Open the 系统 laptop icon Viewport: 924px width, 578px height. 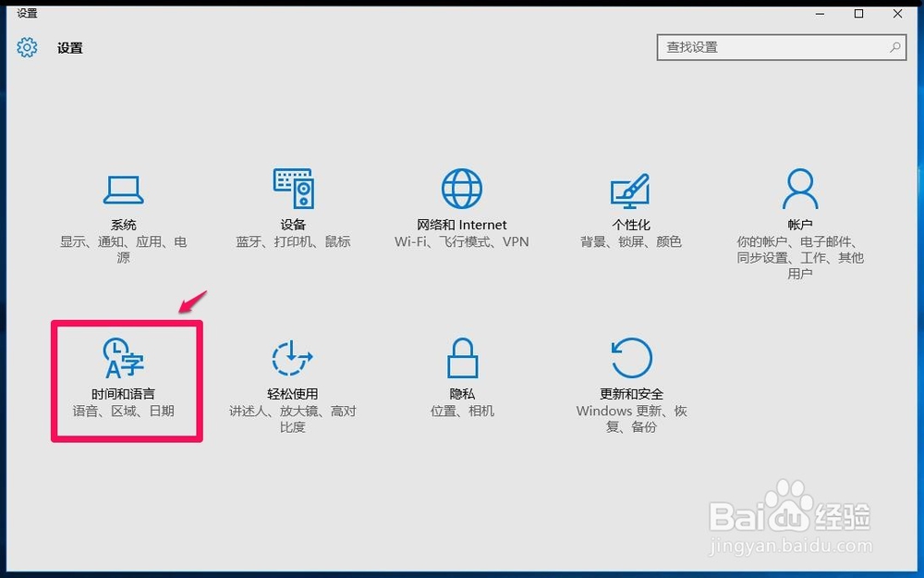click(x=123, y=190)
